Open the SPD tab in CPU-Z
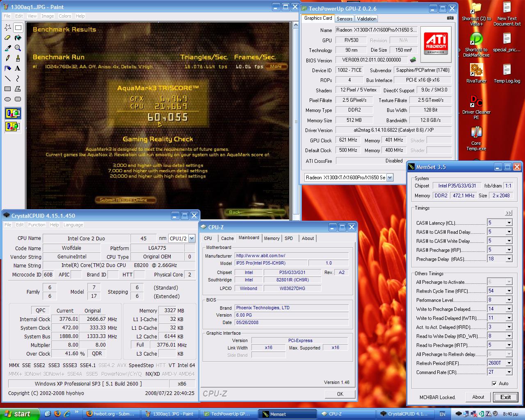This screenshot has height=420, width=525. click(289, 238)
